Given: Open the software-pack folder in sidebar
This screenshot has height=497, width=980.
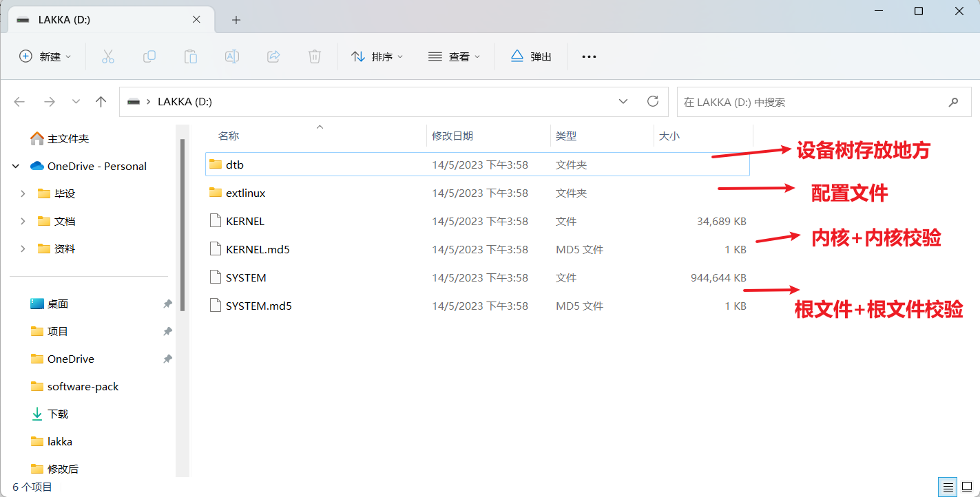Looking at the screenshot, I should (x=83, y=386).
